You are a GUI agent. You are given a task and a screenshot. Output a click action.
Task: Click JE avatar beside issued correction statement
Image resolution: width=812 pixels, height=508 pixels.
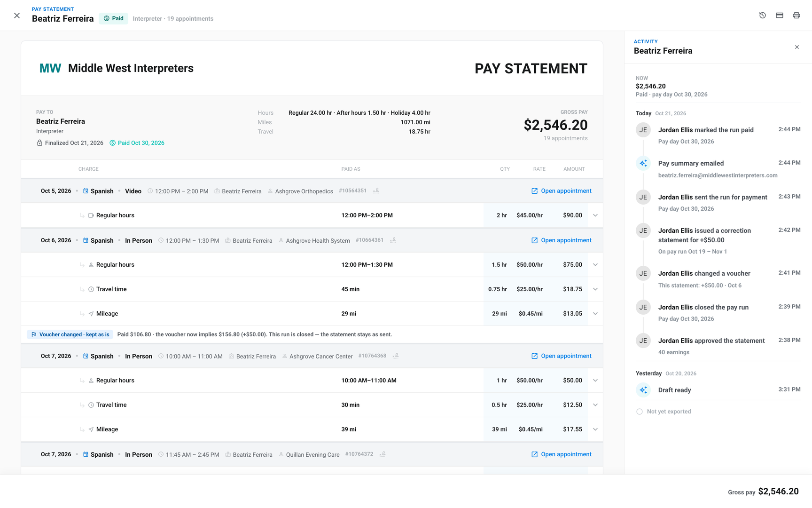(x=643, y=230)
